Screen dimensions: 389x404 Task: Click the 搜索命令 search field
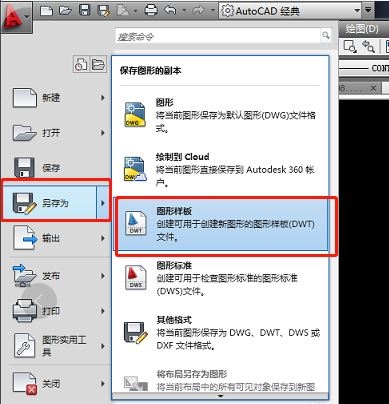[218, 36]
